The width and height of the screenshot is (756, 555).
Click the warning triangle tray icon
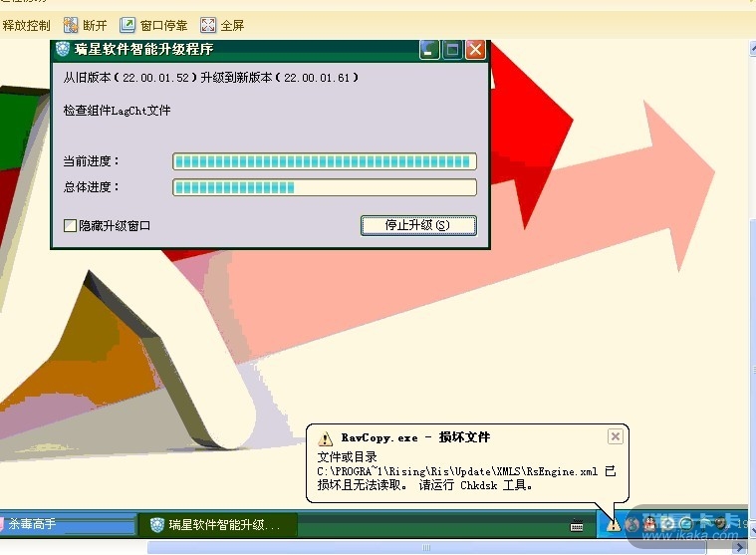[x=614, y=524]
